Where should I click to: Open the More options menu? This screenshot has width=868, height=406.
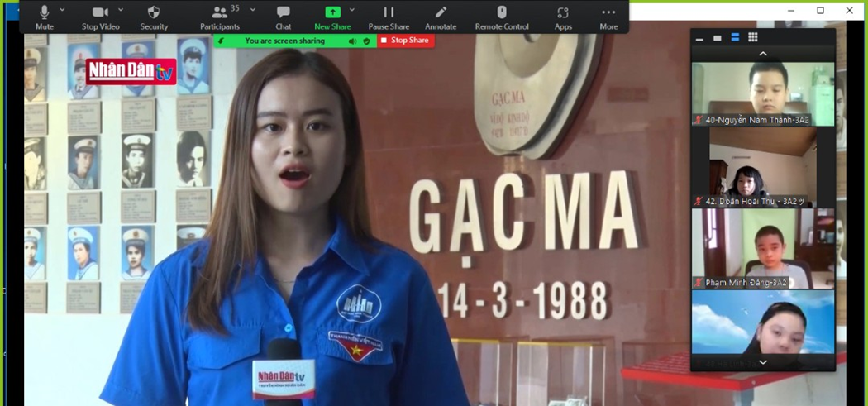[608, 17]
